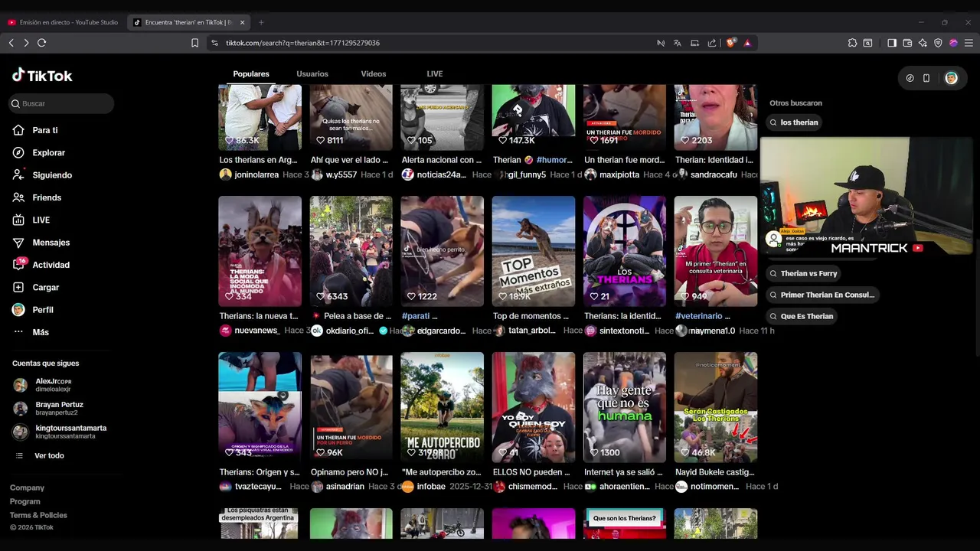Click the TikTok coins icon top right
The image size is (980, 551).
pyautogui.click(x=910, y=78)
